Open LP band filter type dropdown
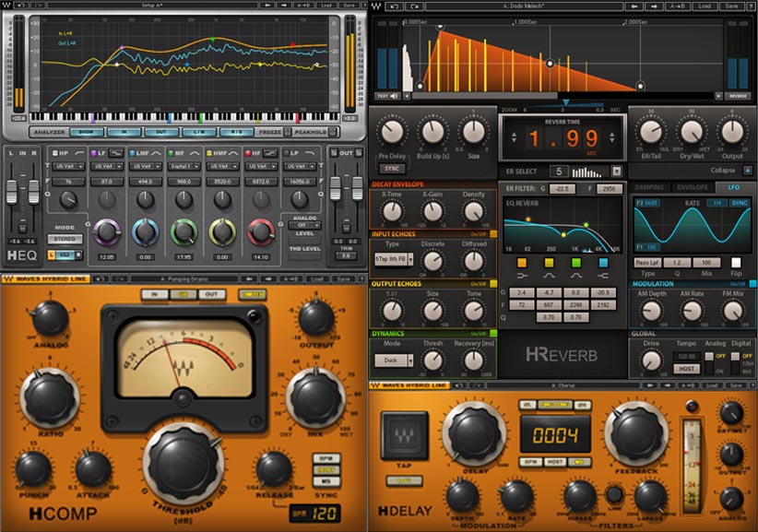This screenshot has width=758, height=532. [x=301, y=166]
